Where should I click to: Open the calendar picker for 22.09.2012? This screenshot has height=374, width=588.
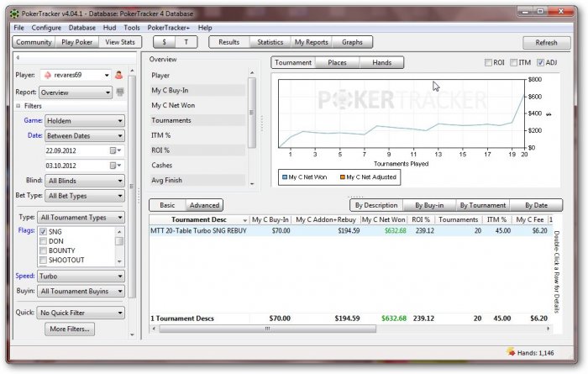[x=115, y=150]
